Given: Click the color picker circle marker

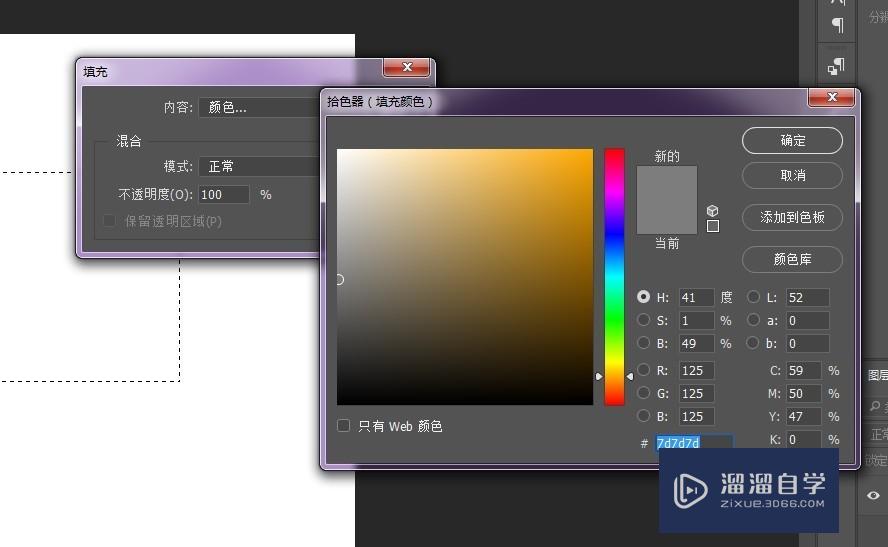Looking at the screenshot, I should point(340,279).
